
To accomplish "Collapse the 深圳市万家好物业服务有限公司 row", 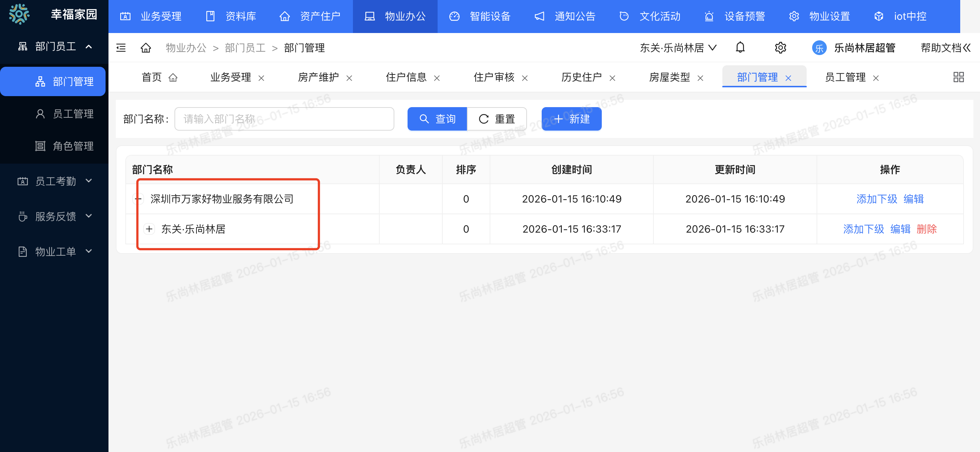I will [x=138, y=199].
